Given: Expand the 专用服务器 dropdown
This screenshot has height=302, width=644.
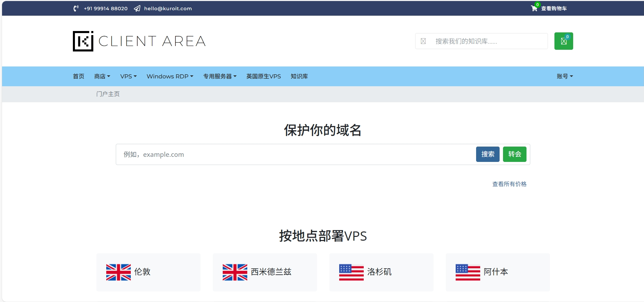Looking at the screenshot, I should click(x=220, y=76).
